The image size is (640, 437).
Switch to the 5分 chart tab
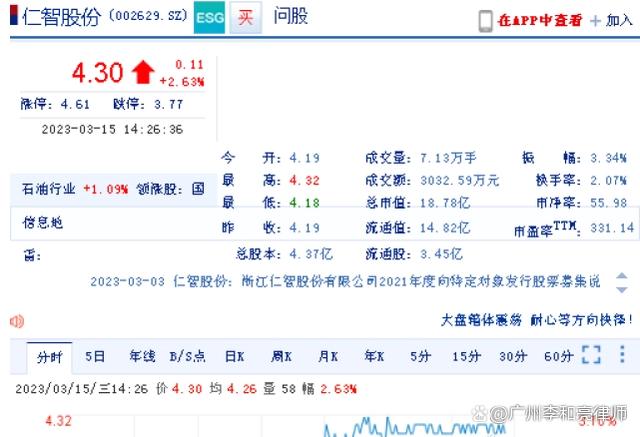421,357
